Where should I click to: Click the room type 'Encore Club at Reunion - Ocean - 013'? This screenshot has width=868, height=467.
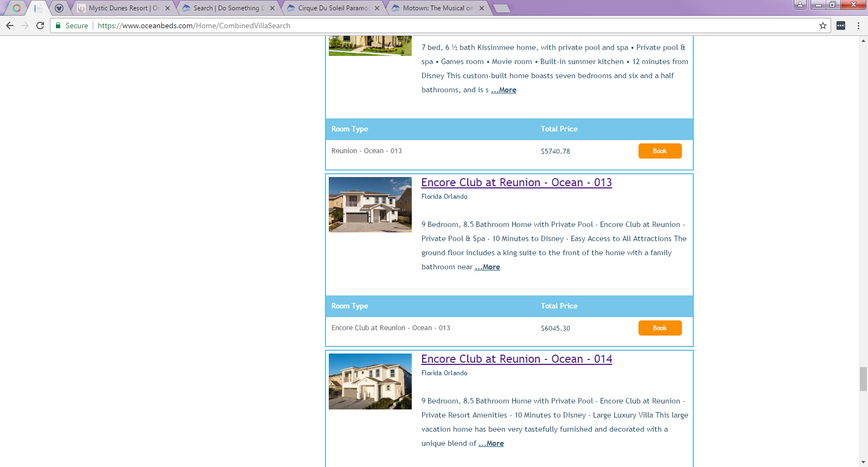(391, 328)
